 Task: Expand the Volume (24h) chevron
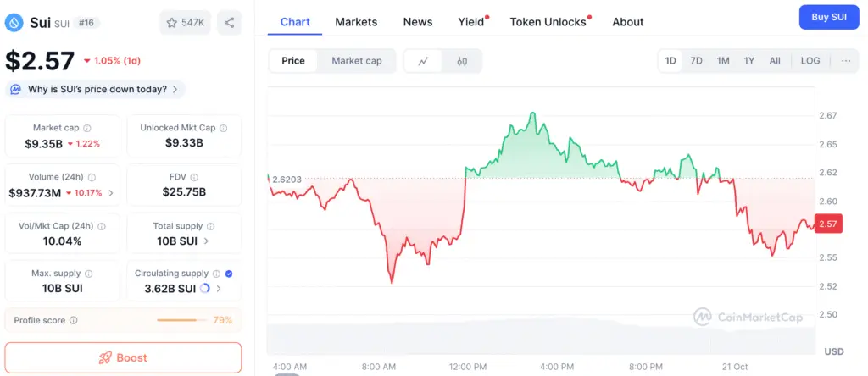[111, 193]
